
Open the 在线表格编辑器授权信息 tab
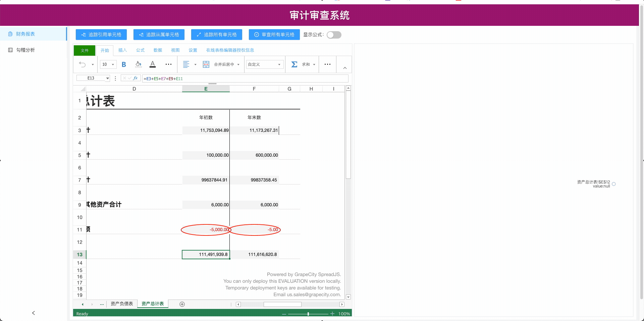click(230, 50)
